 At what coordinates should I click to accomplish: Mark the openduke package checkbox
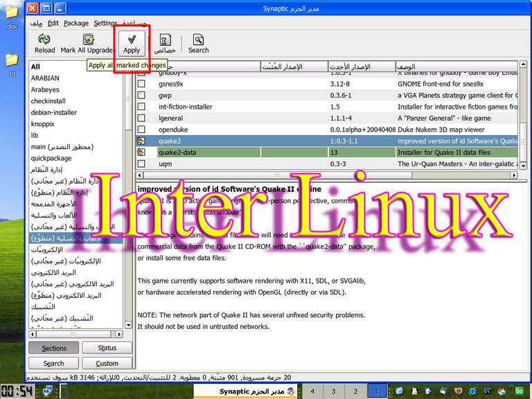141,130
